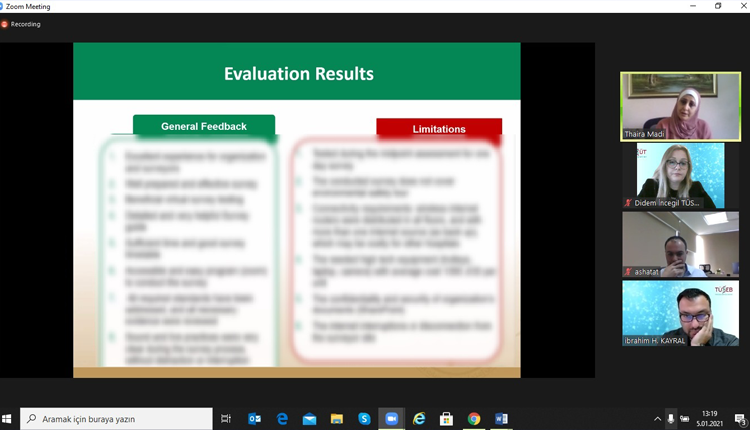Open Task View in the taskbar
750x430 pixels.
click(x=226, y=419)
